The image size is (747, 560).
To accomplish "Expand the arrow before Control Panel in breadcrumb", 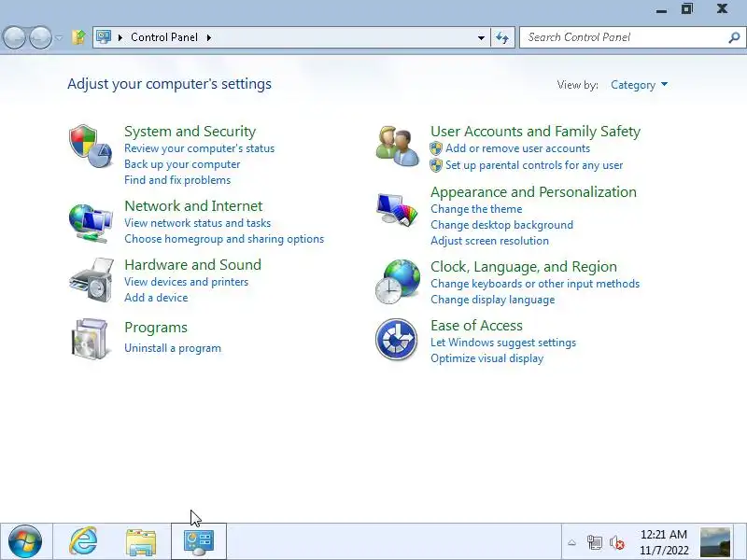I will 120,37.
